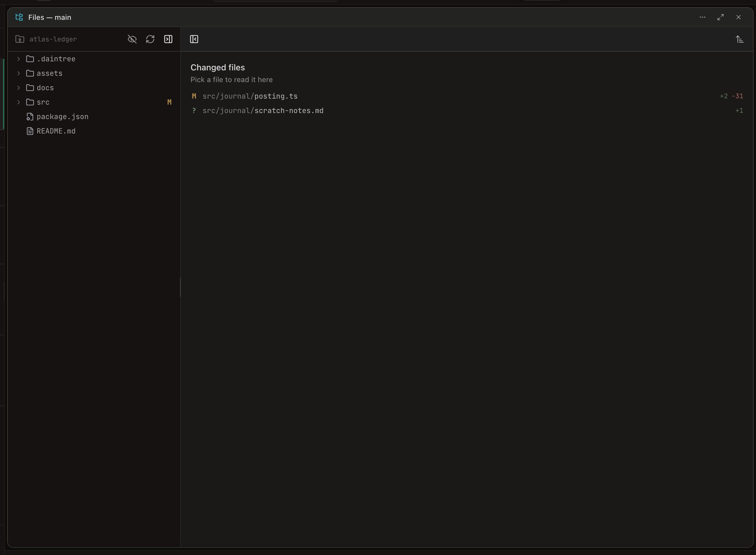Viewport: 756px width, 555px height.
Task: Click the +2 -31 diff stats
Action: (x=731, y=96)
